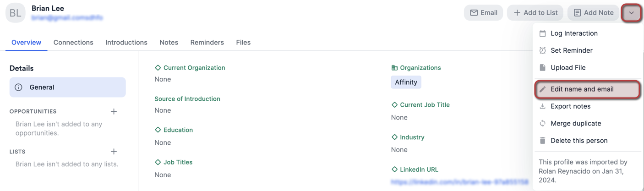This screenshot has height=191, width=644.
Task: Open the Introductions tab
Action: click(x=126, y=43)
